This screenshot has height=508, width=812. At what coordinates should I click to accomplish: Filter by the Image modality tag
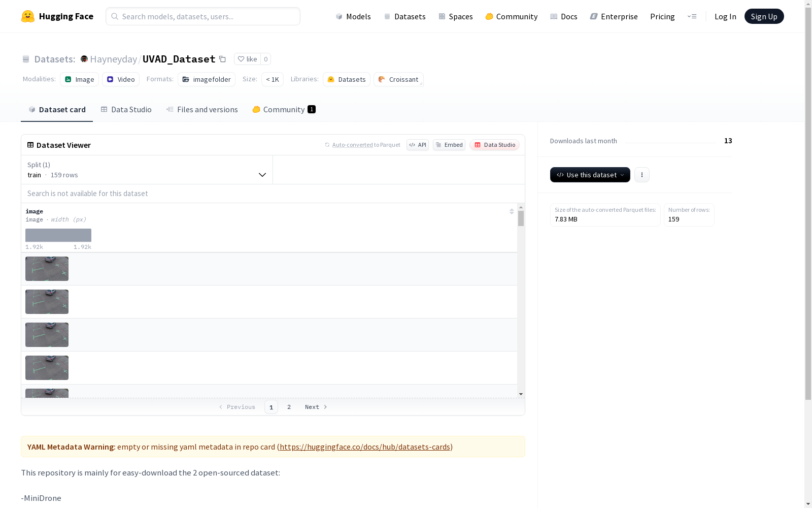click(x=79, y=79)
